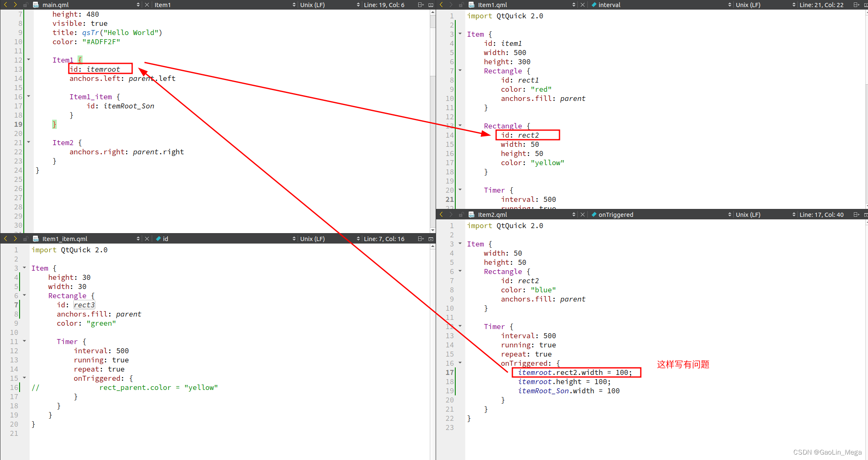The image size is (868, 460).
Task: Split the Item2.qml editor pane
Action: (x=856, y=214)
